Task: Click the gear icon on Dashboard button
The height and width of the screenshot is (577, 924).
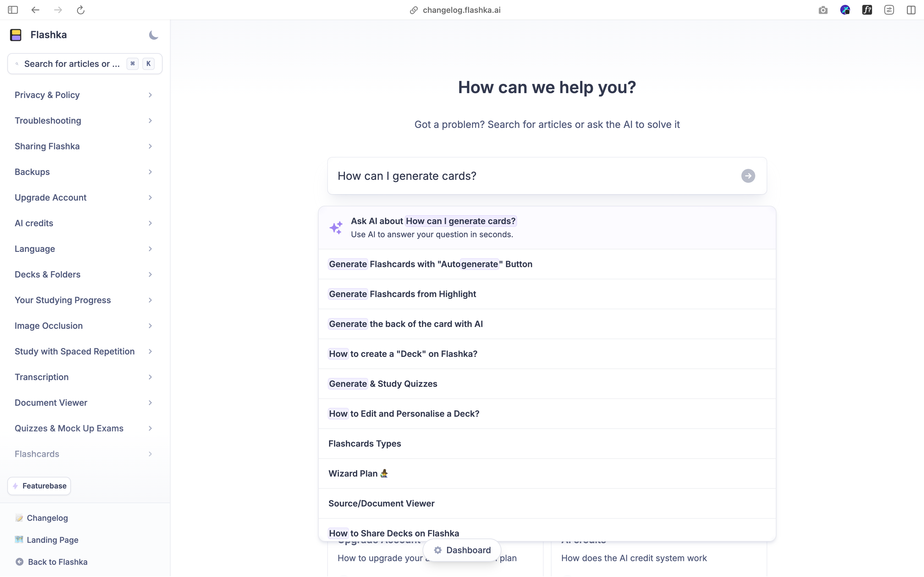Action: click(x=438, y=550)
